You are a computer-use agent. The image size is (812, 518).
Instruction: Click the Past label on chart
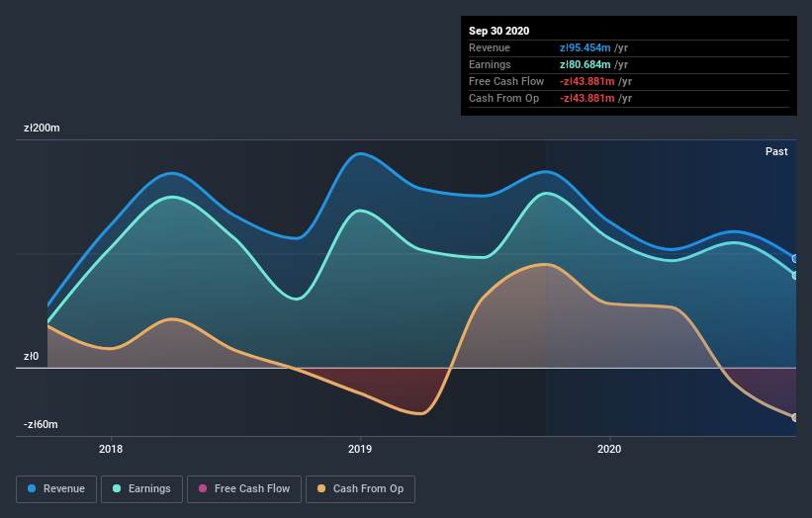coord(776,151)
